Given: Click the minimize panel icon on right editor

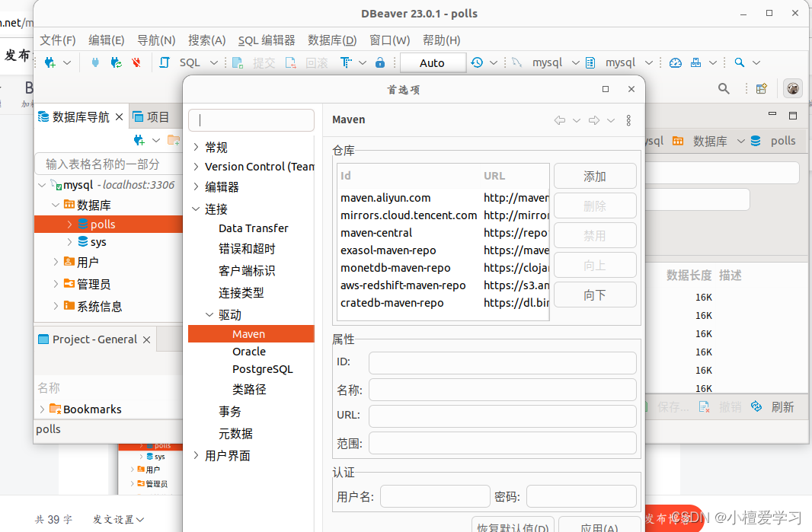Looking at the screenshot, I should (772, 113).
